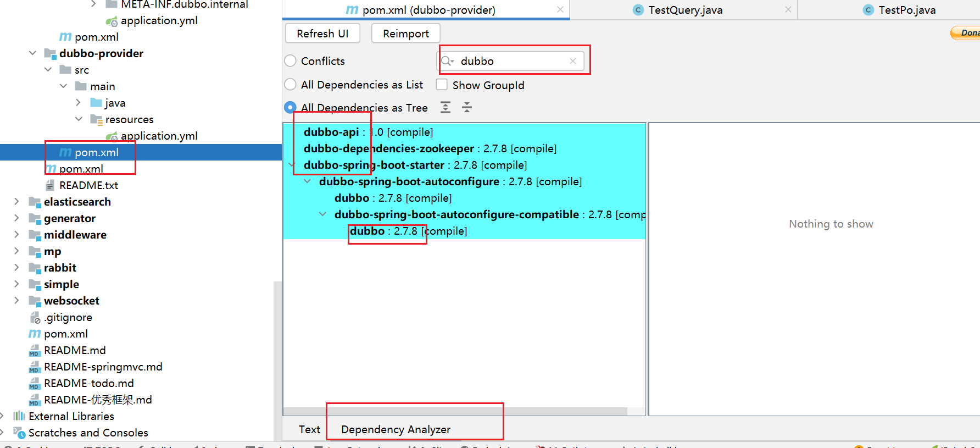980x448 pixels.
Task: Click the Reimport button
Action: (406, 34)
